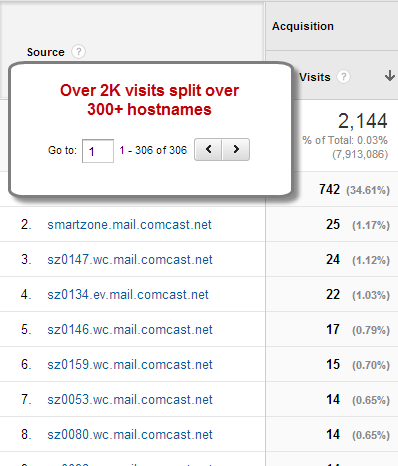Go to next page with right arrow

coord(236,149)
